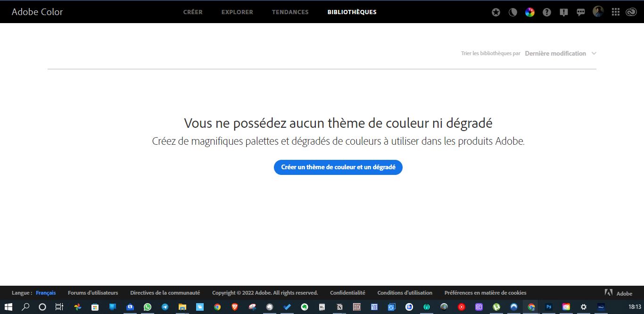Open Microsoft Store in taskbar

pos(95,306)
